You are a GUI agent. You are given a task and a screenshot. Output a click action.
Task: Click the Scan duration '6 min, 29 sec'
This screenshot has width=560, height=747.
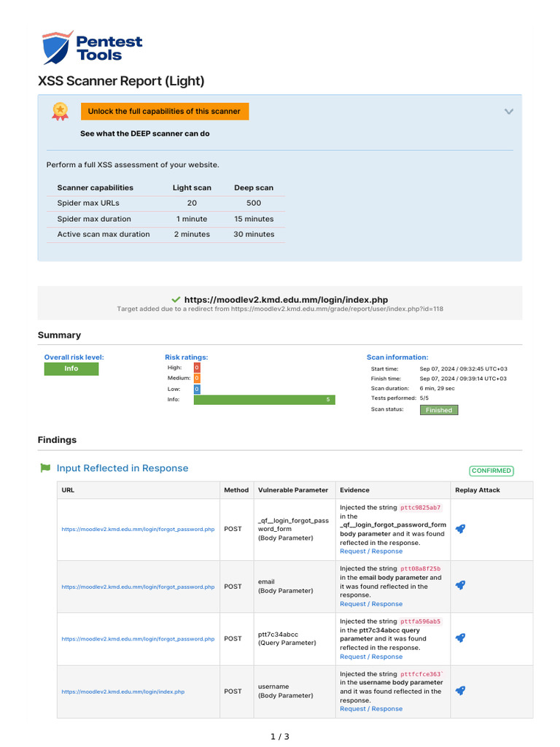coord(437,388)
